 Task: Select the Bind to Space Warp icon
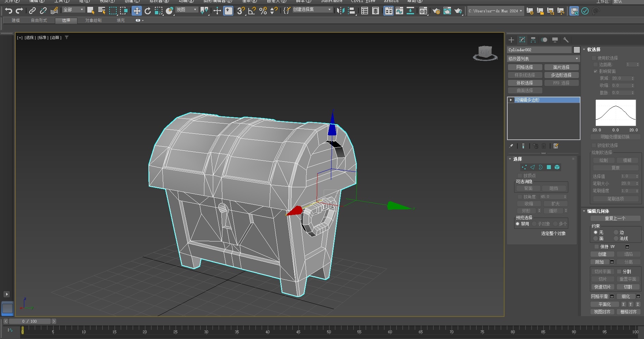(x=54, y=11)
